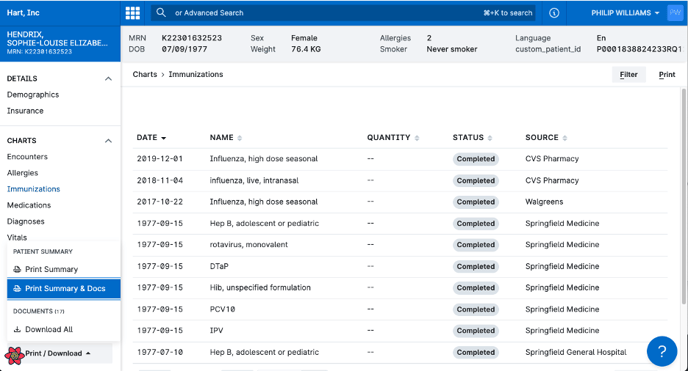Click Completed status in DTaP row
688x371 pixels.
click(x=476, y=267)
